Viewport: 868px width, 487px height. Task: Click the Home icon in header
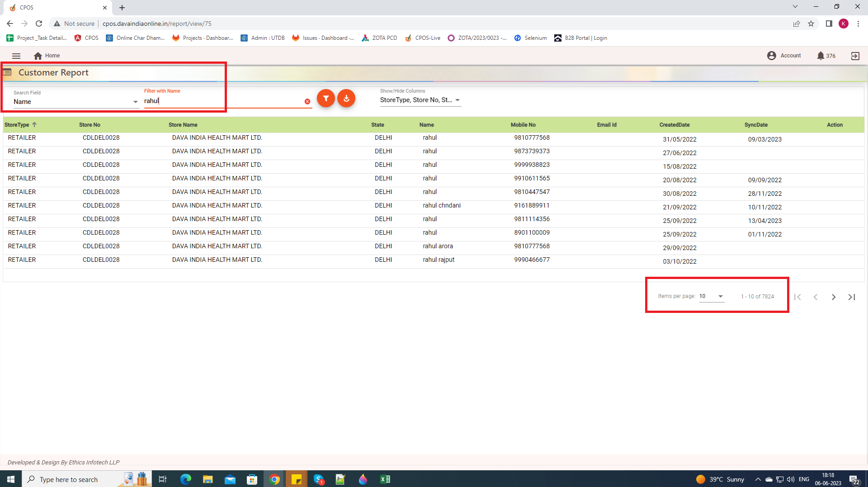tap(38, 56)
